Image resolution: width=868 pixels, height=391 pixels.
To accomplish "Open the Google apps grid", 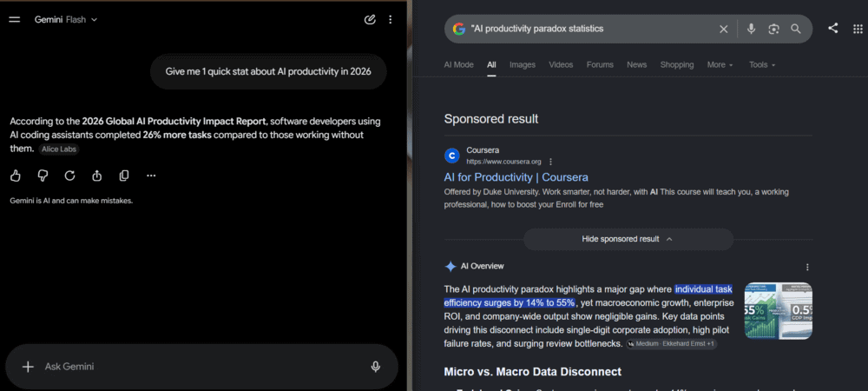I will click(x=858, y=29).
